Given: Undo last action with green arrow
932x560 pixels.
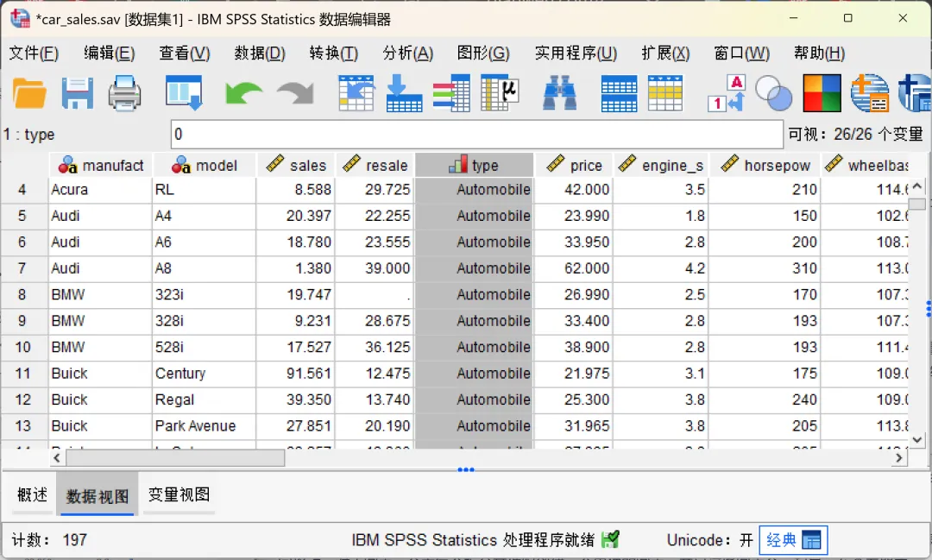Looking at the screenshot, I should [243, 93].
